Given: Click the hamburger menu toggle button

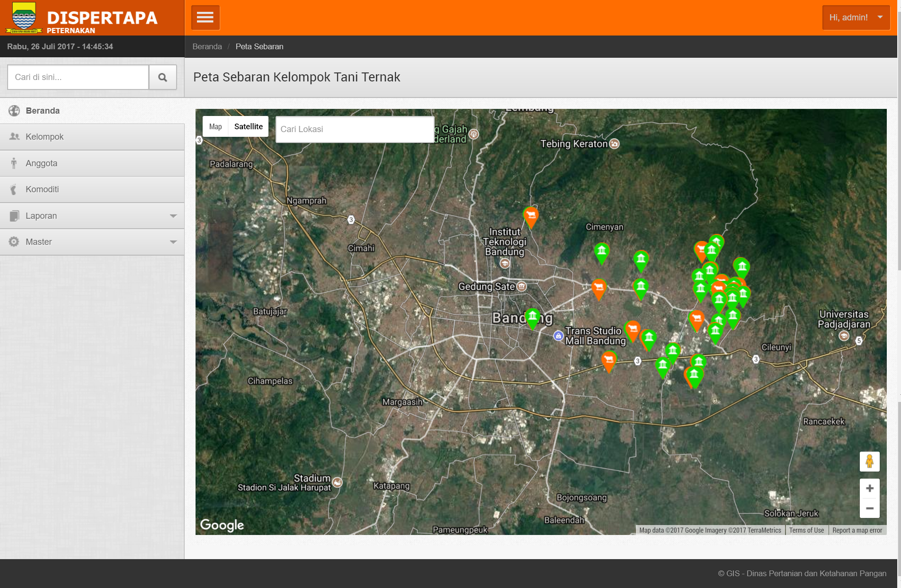Looking at the screenshot, I should pos(205,18).
